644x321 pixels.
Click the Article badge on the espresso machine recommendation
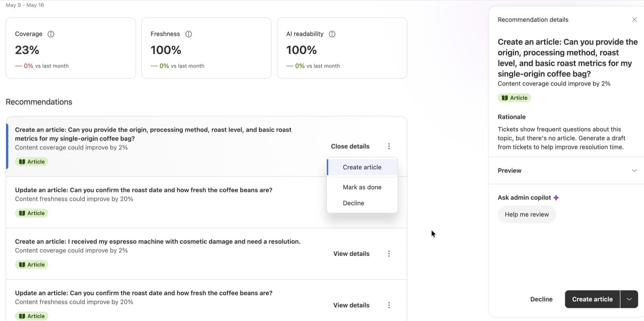click(32, 265)
